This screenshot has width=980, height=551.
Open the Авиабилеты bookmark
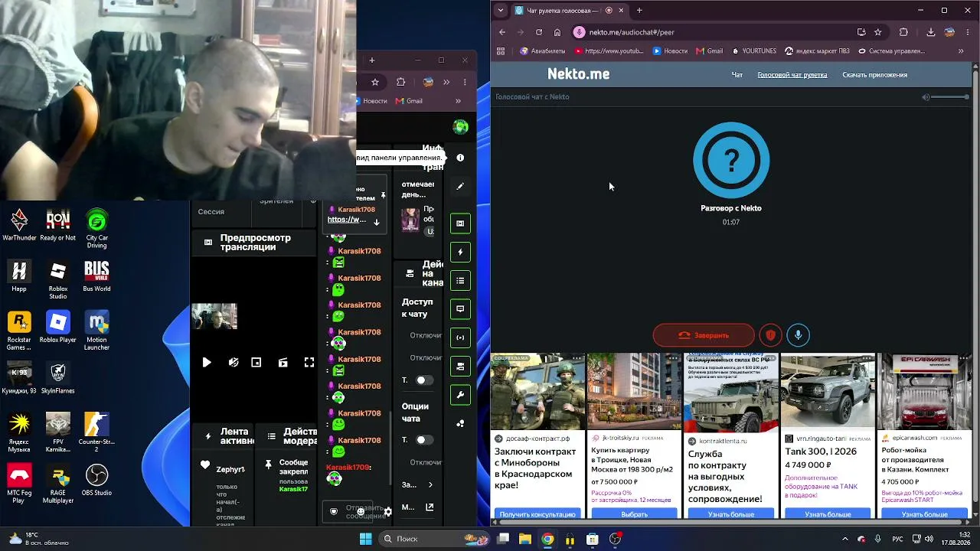pyautogui.click(x=542, y=51)
